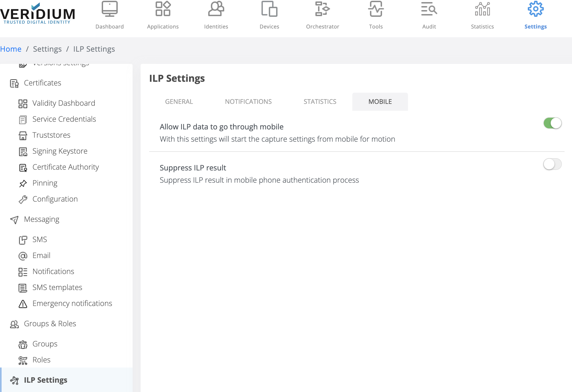Screen dimensions: 572x392
Task: Open the Validity Dashboard page
Action: (64, 103)
